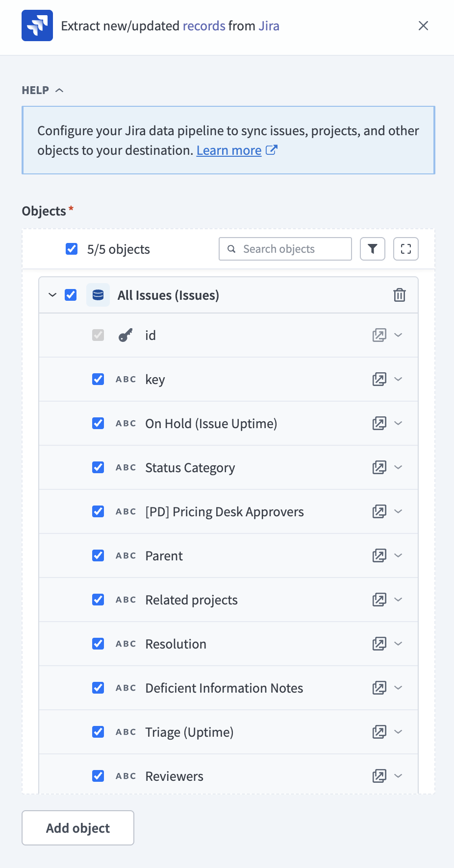Click the Jira app logo icon
This screenshot has height=868, width=454.
37,25
